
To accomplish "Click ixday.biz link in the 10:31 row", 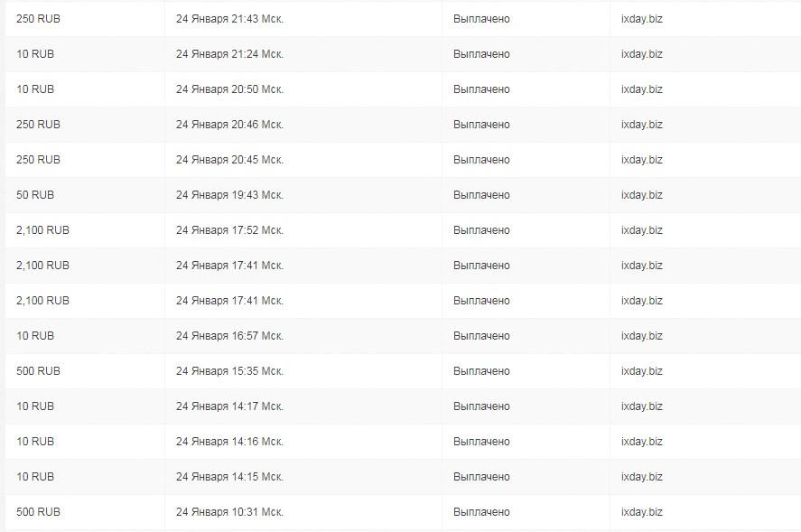I will tap(642, 512).
